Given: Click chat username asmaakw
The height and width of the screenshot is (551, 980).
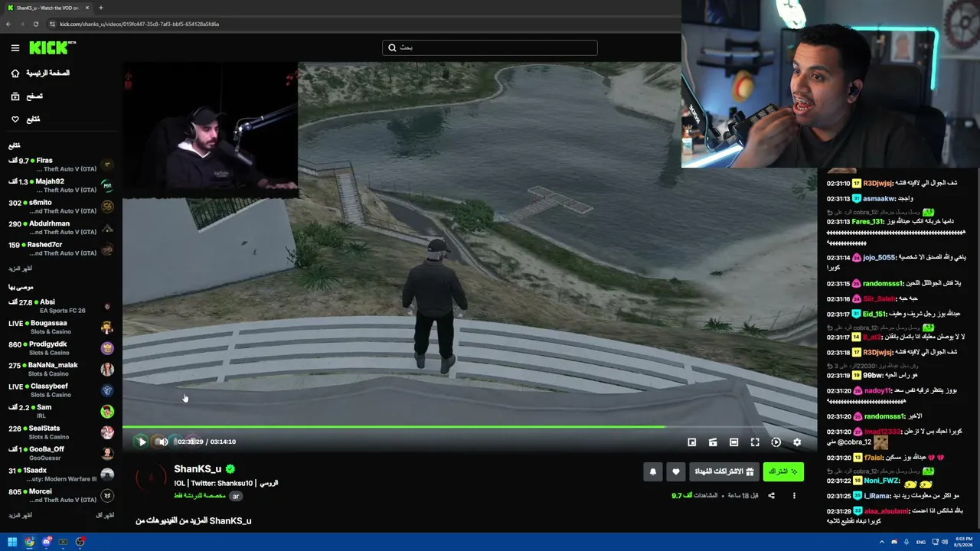Looking at the screenshot, I should click(x=879, y=199).
